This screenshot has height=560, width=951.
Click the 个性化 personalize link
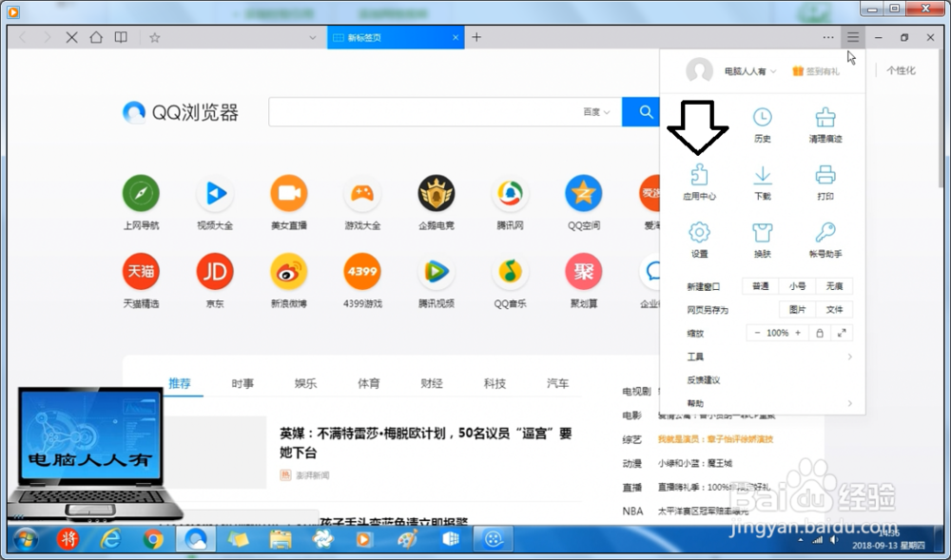pyautogui.click(x=901, y=70)
